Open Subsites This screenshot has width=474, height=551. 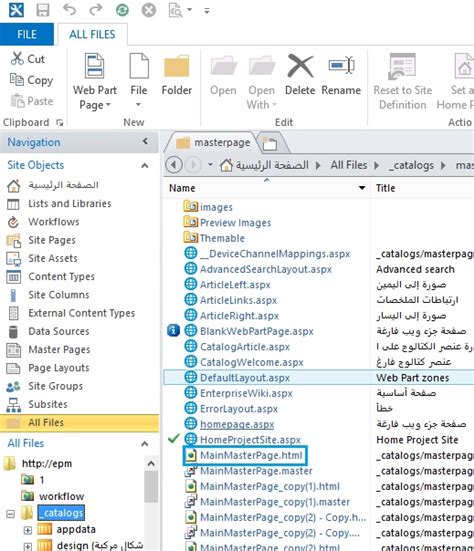(48, 404)
